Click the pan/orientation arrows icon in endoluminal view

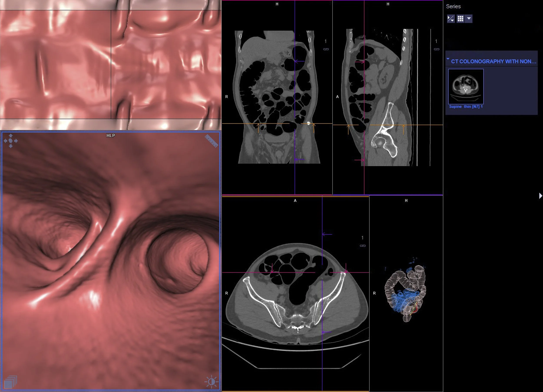[11, 141]
